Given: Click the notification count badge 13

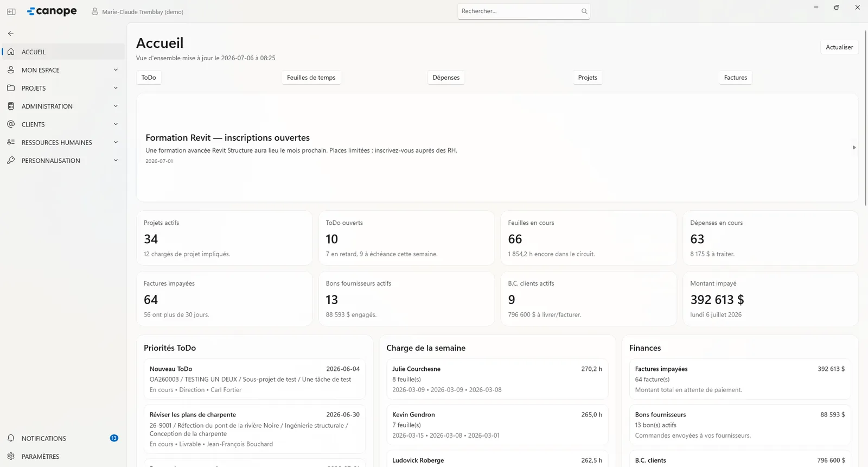Looking at the screenshot, I should tap(114, 438).
